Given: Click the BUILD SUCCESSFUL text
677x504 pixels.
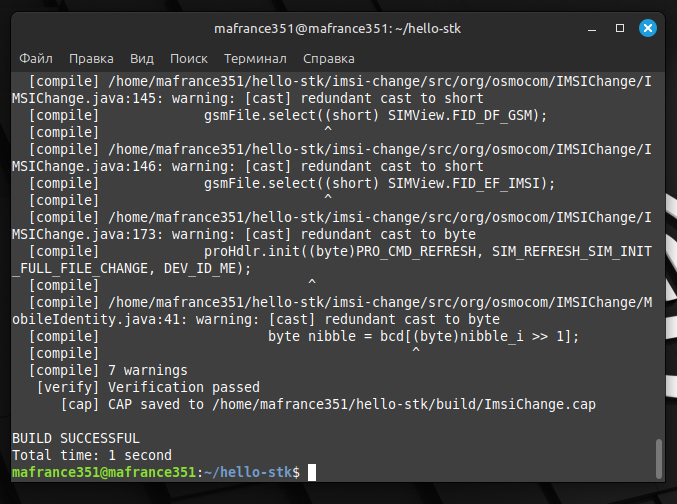Looking at the screenshot, I should tap(76, 438).
